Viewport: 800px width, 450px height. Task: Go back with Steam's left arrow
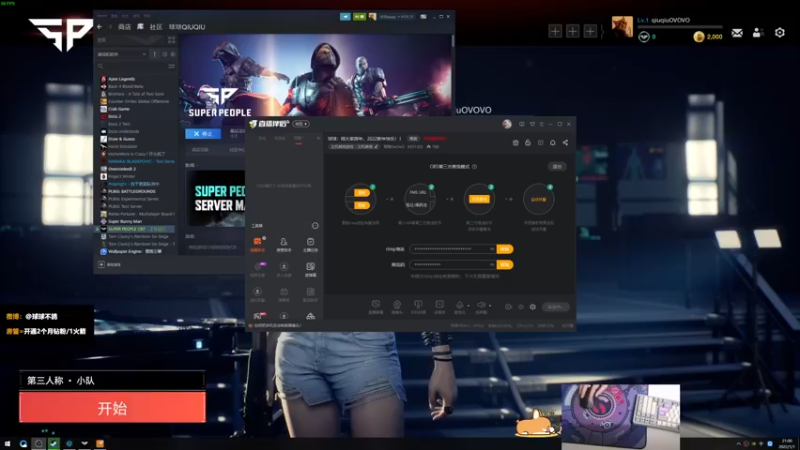(99, 27)
